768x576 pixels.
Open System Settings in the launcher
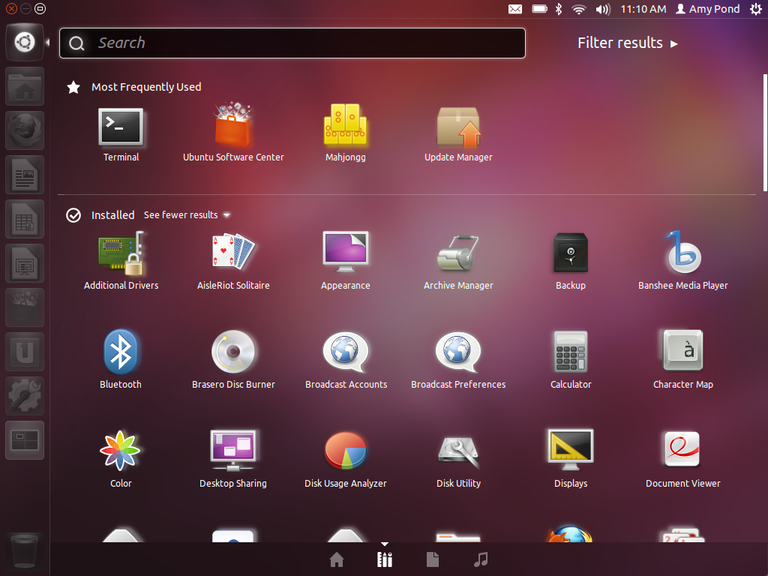pos(24,396)
